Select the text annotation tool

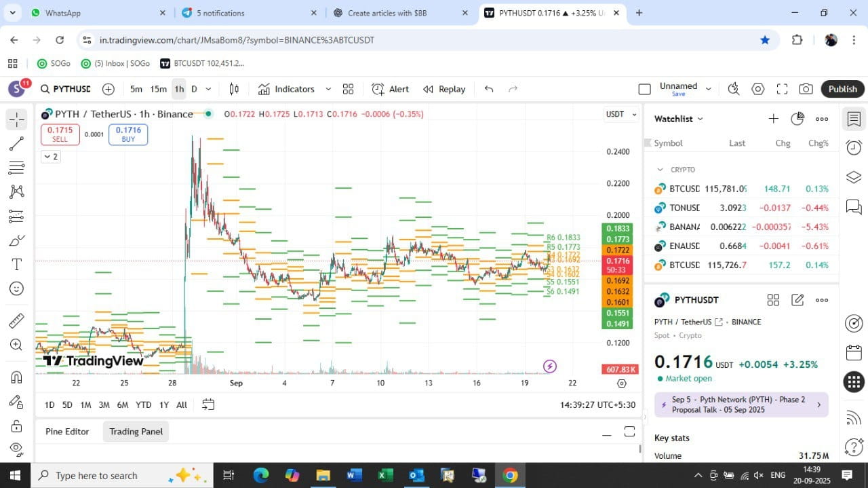(x=17, y=265)
